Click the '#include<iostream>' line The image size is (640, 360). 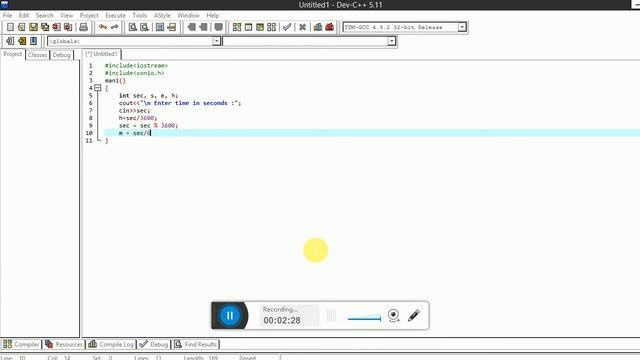[x=136, y=66]
